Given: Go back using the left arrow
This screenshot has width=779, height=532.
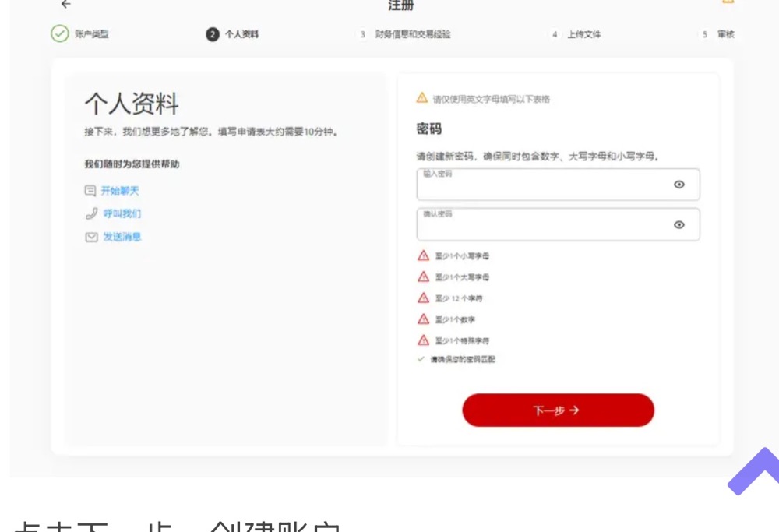Looking at the screenshot, I should point(65,4).
